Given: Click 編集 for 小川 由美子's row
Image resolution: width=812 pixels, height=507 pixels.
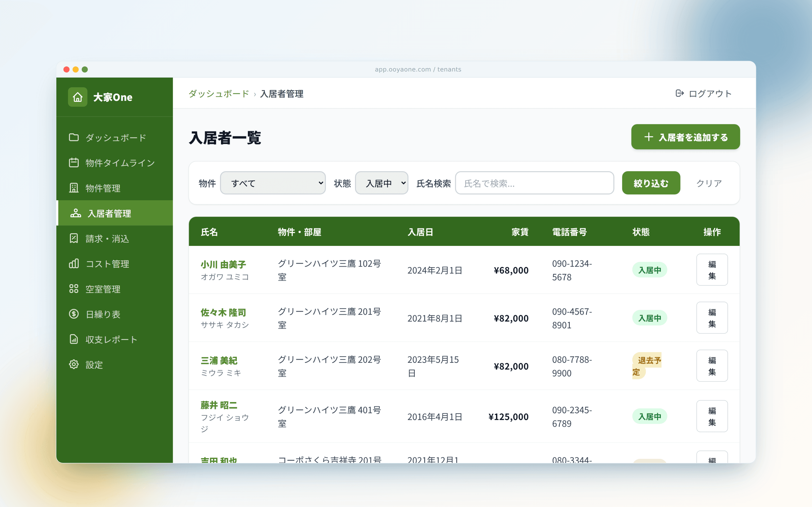Looking at the screenshot, I should 712,270.
